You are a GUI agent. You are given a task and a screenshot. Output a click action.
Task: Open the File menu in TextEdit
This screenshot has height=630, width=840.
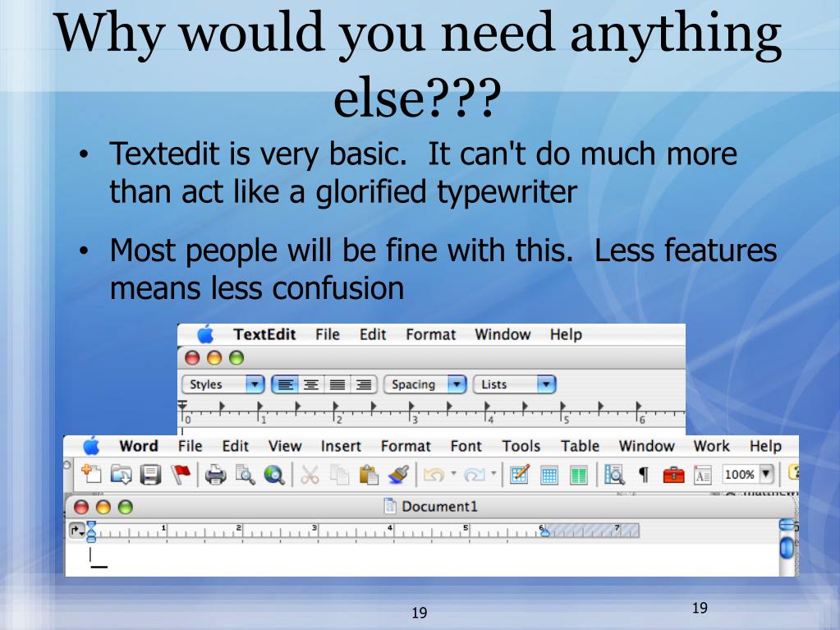[x=328, y=334]
